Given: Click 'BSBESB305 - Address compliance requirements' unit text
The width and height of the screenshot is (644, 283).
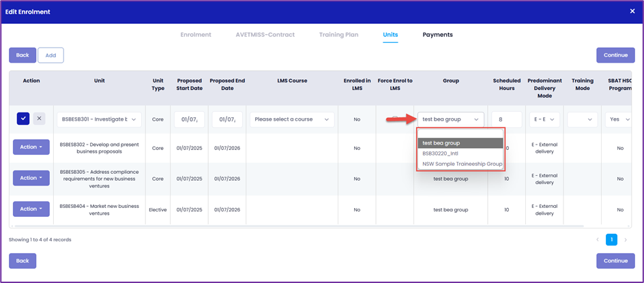Looking at the screenshot, I should point(100,179).
